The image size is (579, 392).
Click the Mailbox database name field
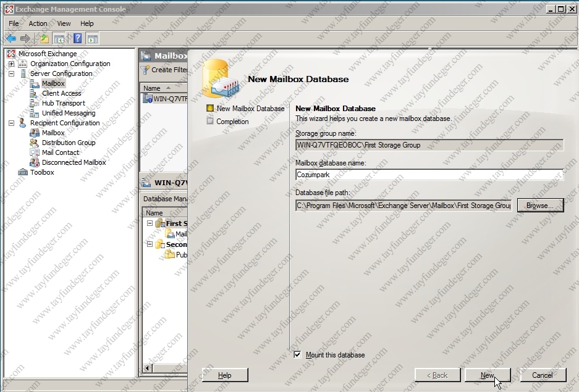click(x=429, y=175)
